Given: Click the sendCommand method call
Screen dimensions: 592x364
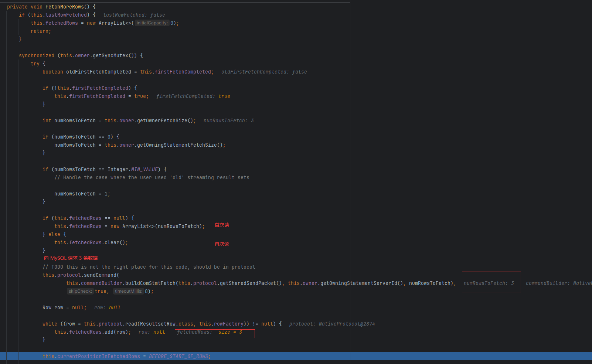Looking at the screenshot, I should pyautogui.click(x=100, y=275).
